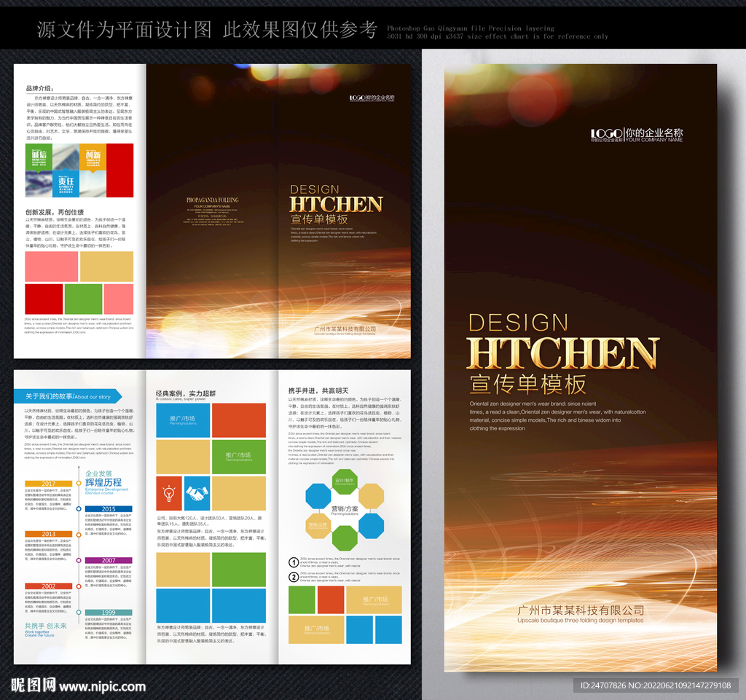Select the numbered circle 2 marker
Screen dimensions: 746x700
coord(294,578)
